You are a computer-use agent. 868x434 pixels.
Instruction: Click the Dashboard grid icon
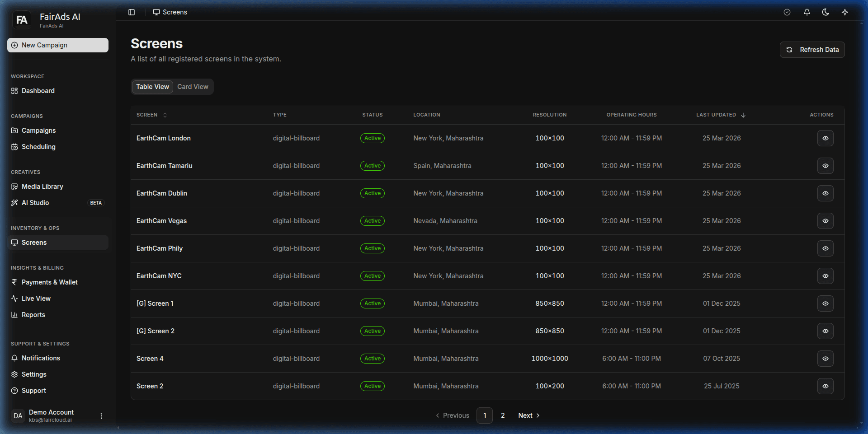point(14,91)
